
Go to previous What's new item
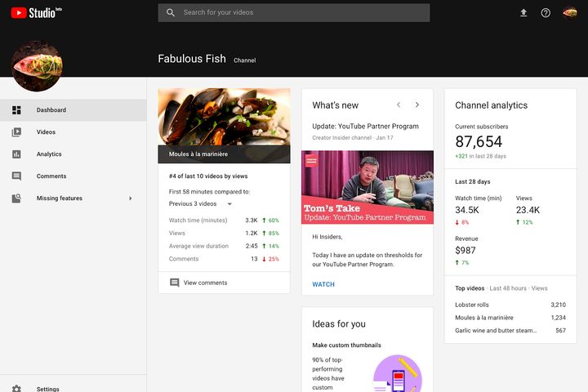[399, 105]
